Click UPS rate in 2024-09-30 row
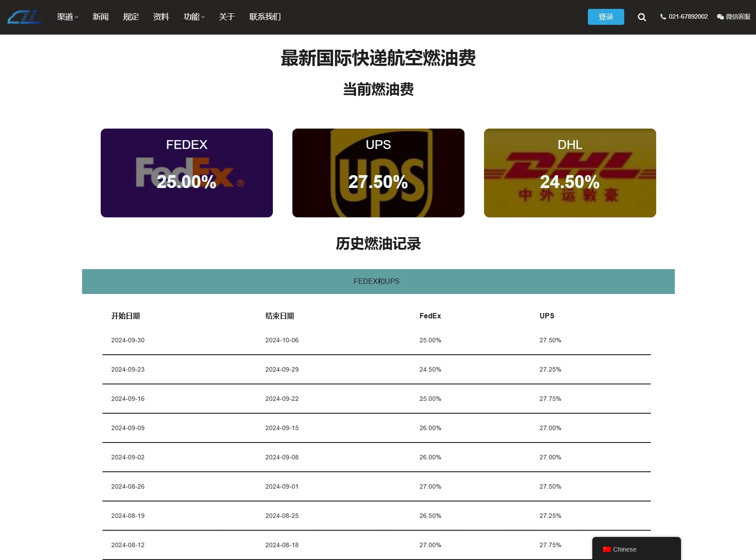The image size is (756, 560). click(550, 340)
